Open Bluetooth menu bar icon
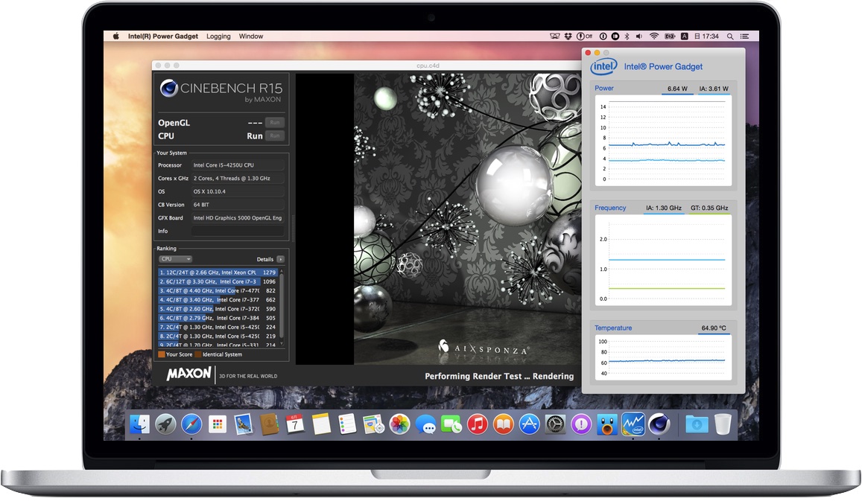Viewport: 862px width, 504px height. click(627, 36)
